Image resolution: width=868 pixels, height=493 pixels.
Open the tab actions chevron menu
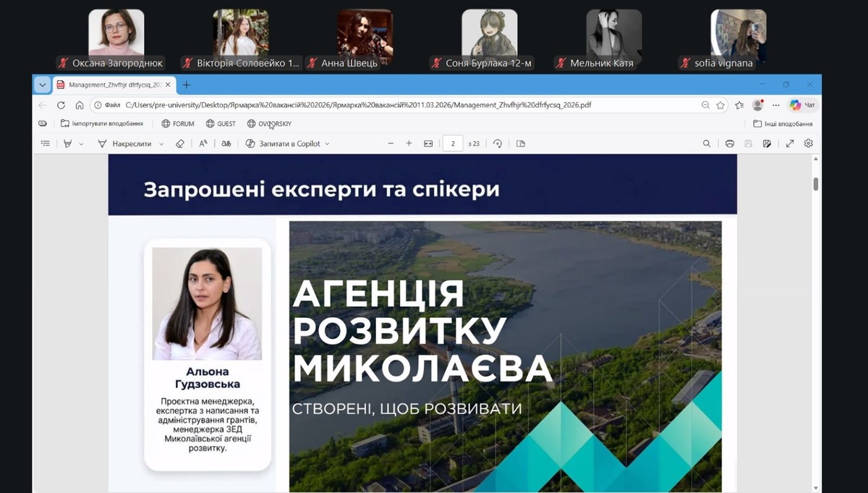click(x=42, y=85)
